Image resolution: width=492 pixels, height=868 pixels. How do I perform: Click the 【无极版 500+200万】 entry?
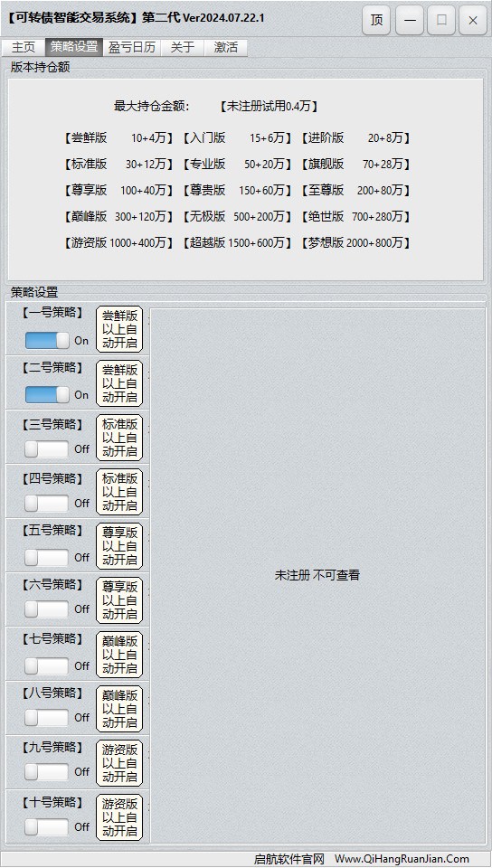[237, 216]
